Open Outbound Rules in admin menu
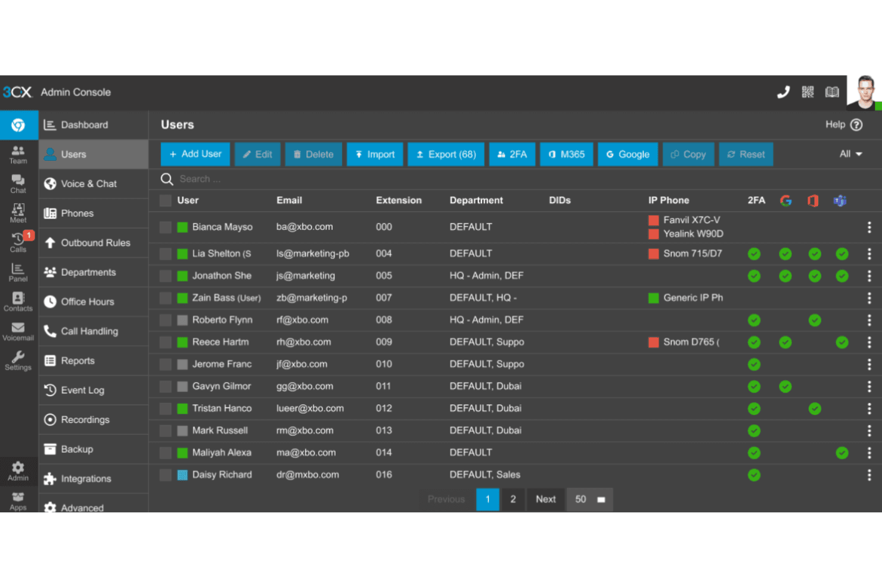882x588 pixels. pyautogui.click(x=94, y=243)
